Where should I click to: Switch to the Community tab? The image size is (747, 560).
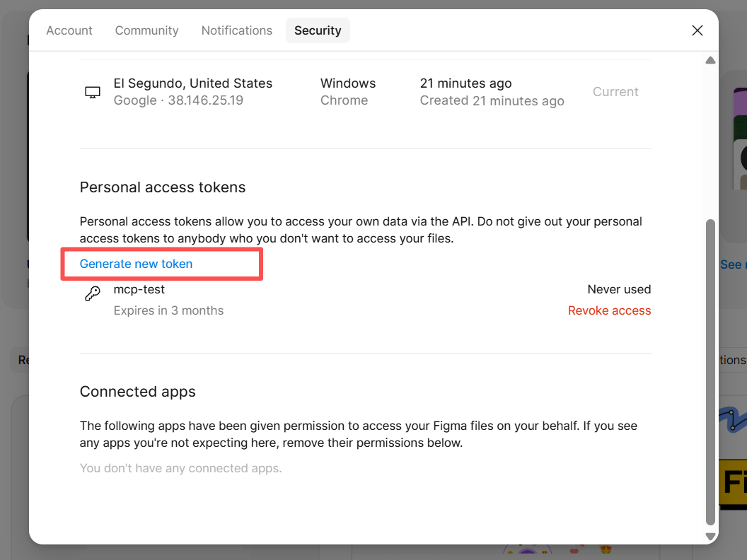point(146,30)
